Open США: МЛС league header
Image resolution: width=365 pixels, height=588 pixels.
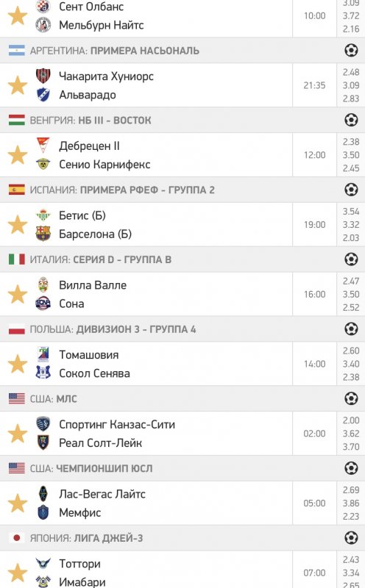(x=182, y=398)
